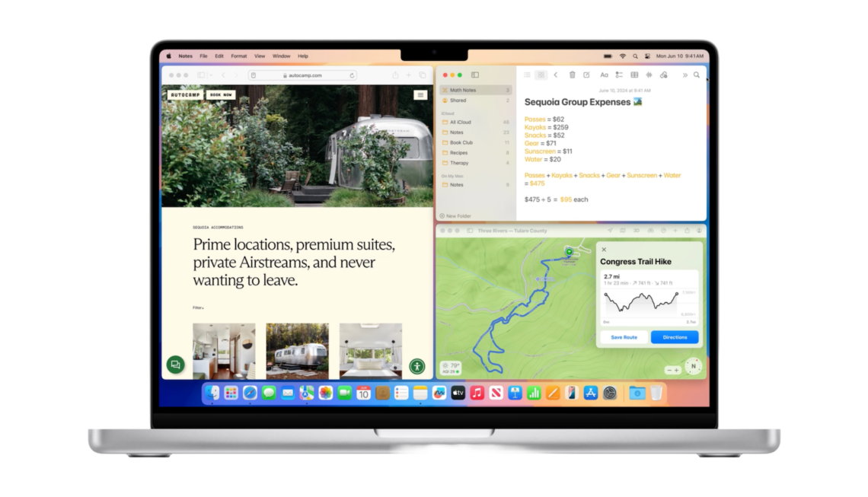This screenshot has height=497, width=868.
Task: Click the current location arrow in Maps
Action: click(x=611, y=231)
